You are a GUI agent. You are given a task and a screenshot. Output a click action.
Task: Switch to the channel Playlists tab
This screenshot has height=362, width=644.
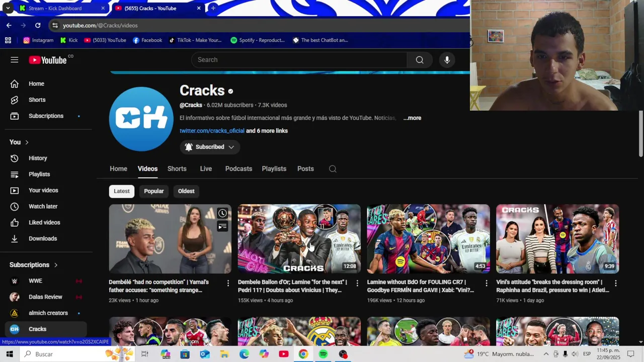274,169
